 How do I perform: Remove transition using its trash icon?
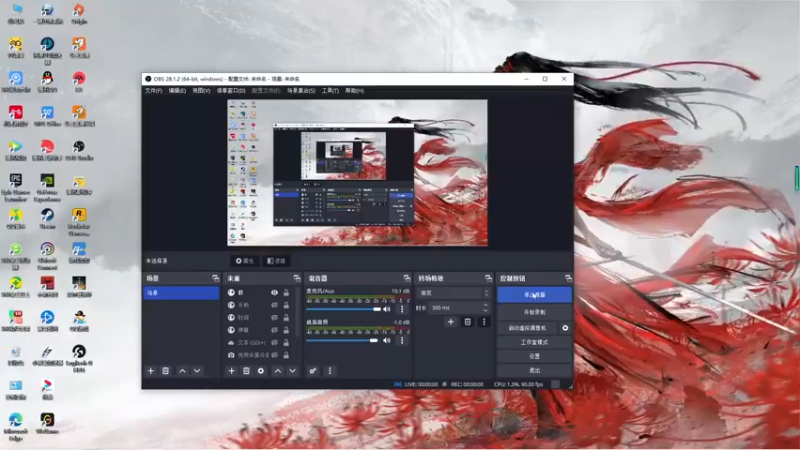click(467, 322)
